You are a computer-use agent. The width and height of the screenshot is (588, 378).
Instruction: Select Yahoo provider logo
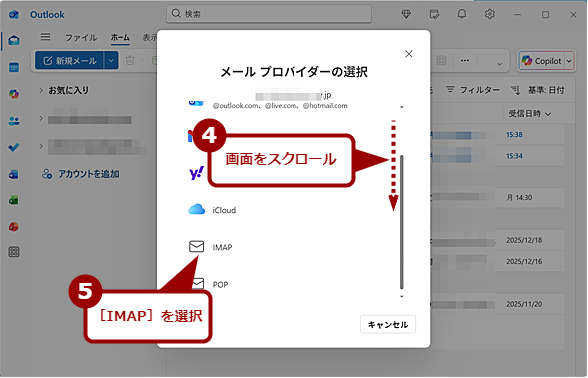pyautogui.click(x=196, y=173)
